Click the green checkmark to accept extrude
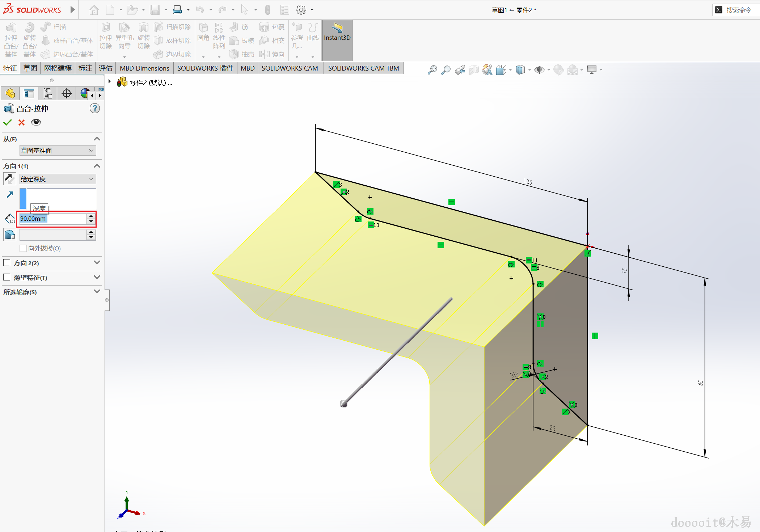 click(8, 122)
